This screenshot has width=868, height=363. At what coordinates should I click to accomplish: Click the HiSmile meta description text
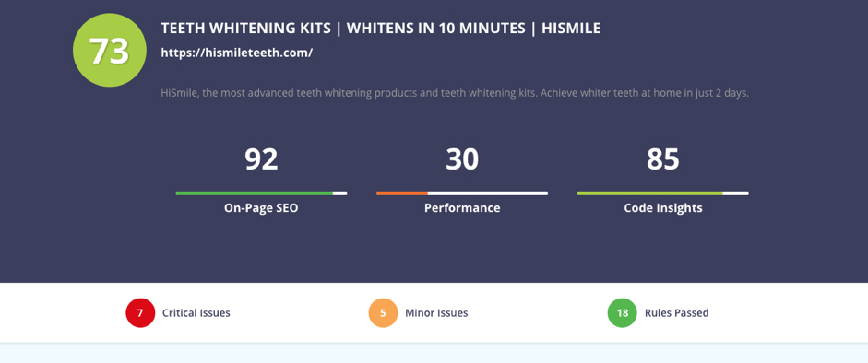pyautogui.click(x=455, y=93)
